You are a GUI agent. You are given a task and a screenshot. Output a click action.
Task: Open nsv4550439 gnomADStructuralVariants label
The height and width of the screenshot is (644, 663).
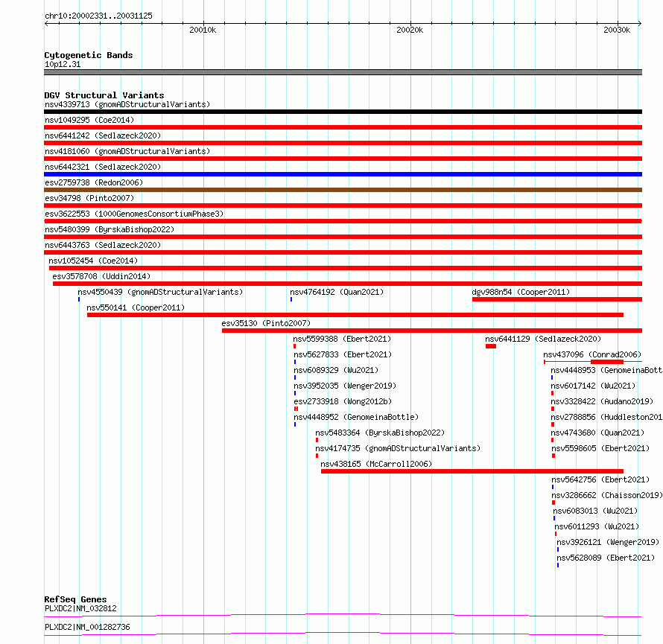(160, 292)
